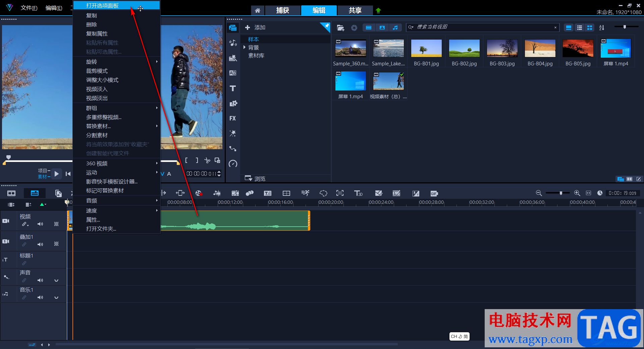Switch to timeline view icon

click(x=35, y=193)
